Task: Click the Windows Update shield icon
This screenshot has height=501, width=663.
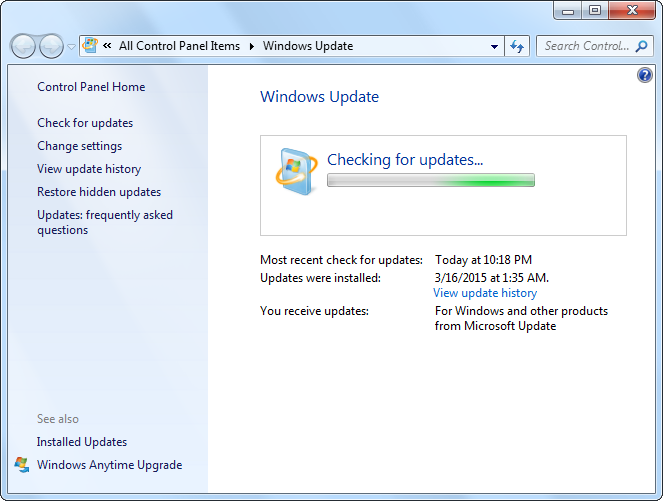Action: 296,171
